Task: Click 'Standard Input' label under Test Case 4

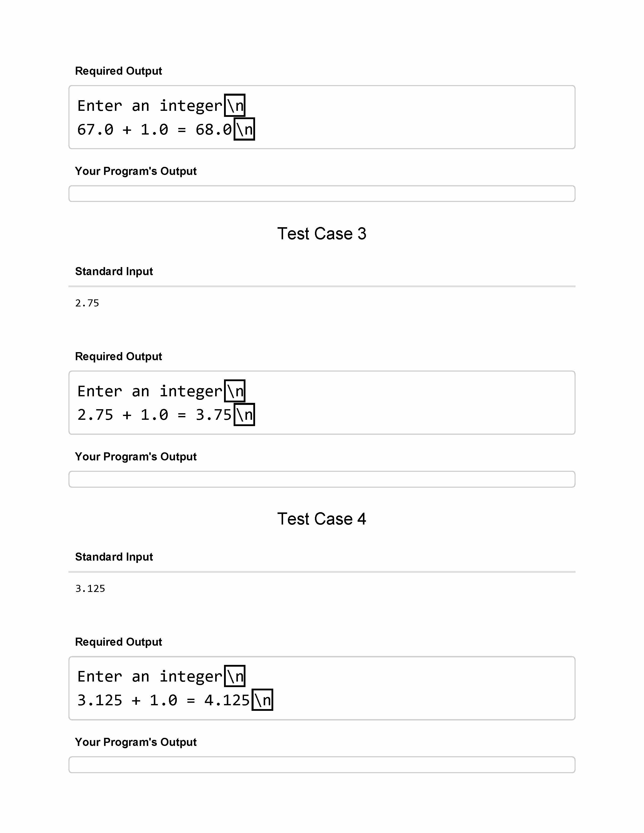Action: point(114,557)
